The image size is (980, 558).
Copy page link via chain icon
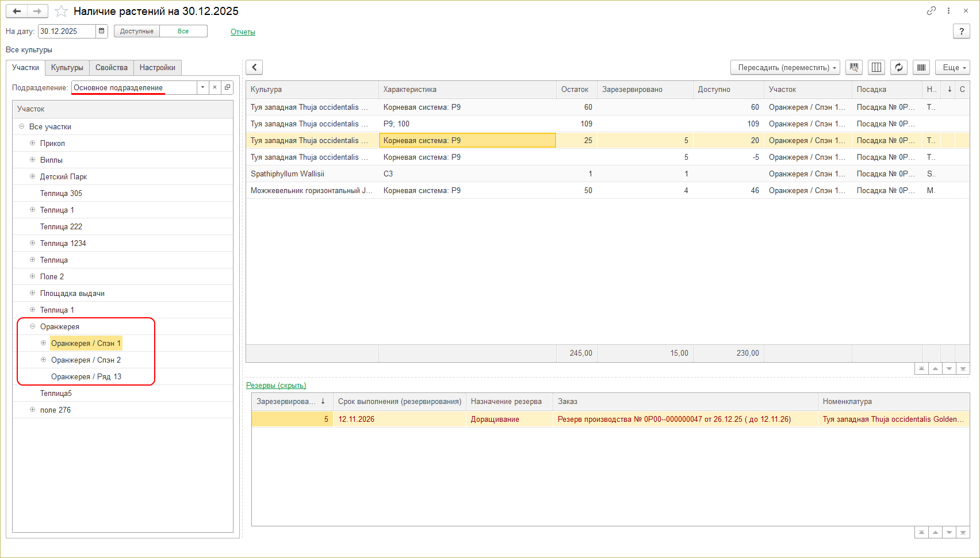[931, 11]
